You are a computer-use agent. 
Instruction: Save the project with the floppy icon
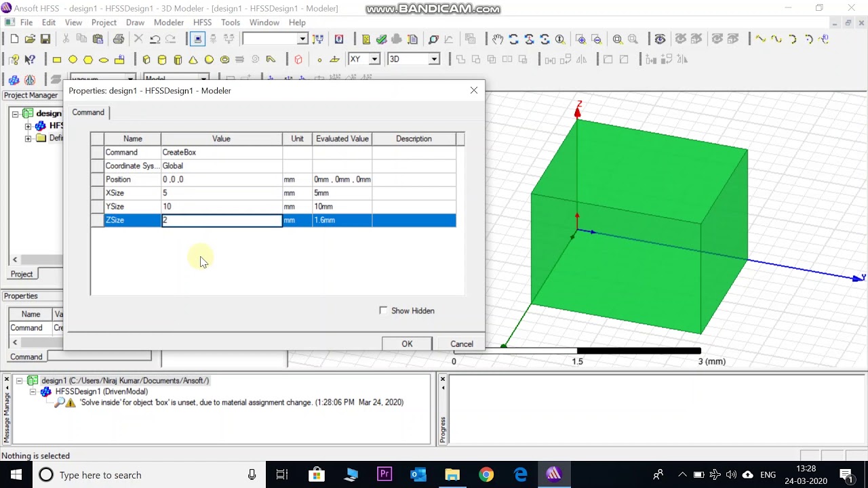[45, 39]
